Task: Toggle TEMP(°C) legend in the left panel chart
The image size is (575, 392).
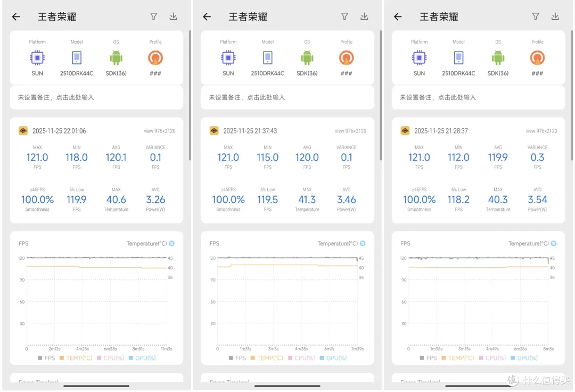Action: coord(76,358)
